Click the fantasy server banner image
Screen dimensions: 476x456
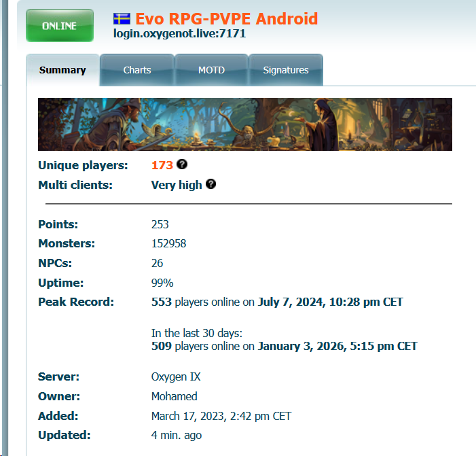245,124
